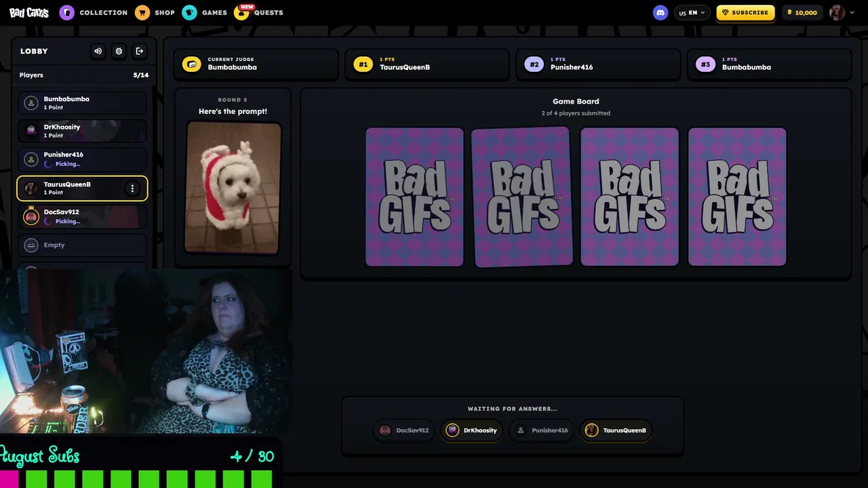The image size is (868, 488).
Task: Select DrKhaosity in the players list
Action: pos(82,131)
